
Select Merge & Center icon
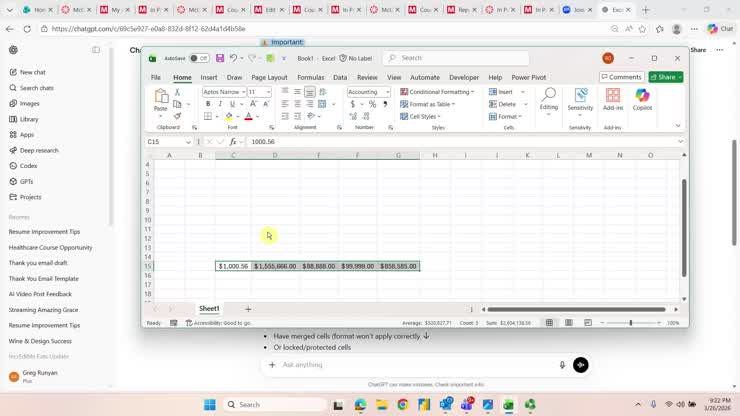pyautogui.click(x=322, y=104)
